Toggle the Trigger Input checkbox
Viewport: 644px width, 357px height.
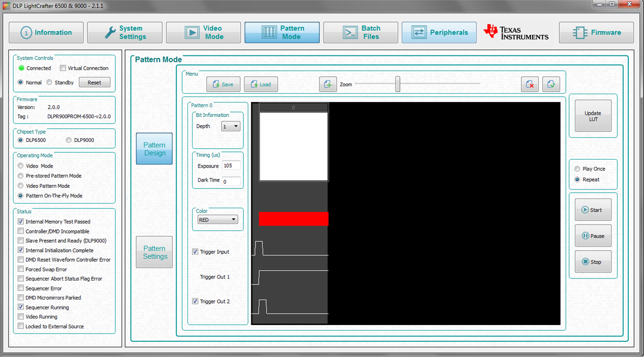point(195,252)
